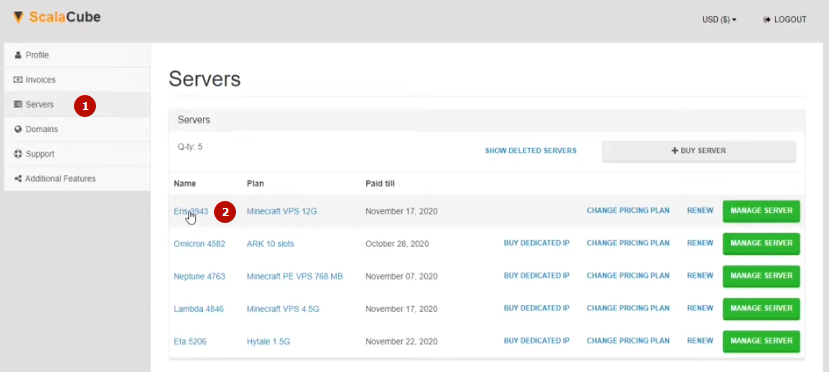Manage server for Lambda 4846
This screenshot has width=829, height=372.
pyautogui.click(x=761, y=309)
